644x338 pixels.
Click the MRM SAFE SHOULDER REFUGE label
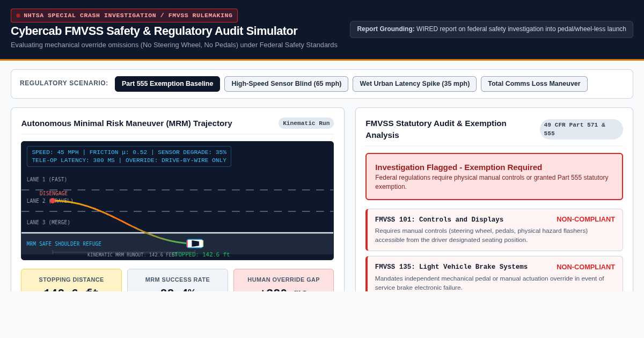(x=64, y=244)
